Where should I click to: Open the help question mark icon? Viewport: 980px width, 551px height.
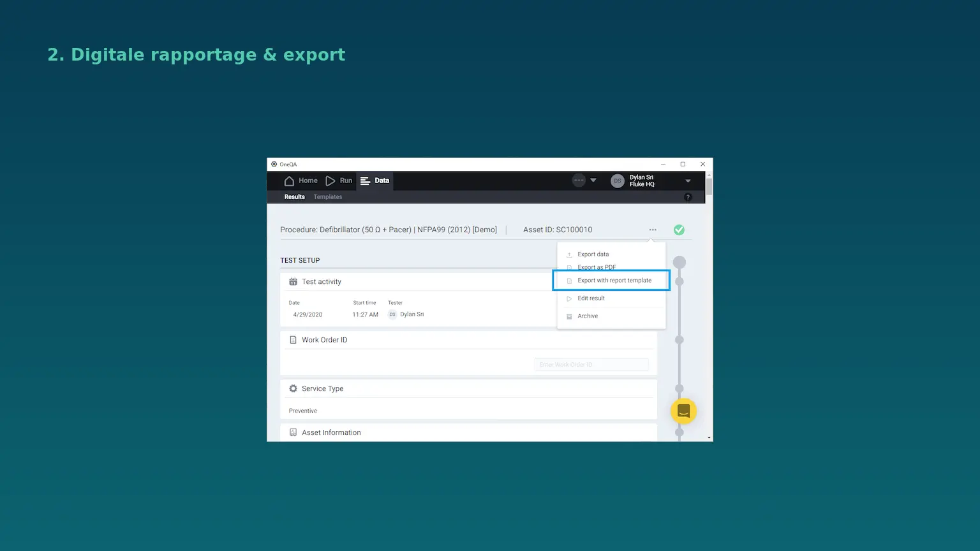pos(688,197)
